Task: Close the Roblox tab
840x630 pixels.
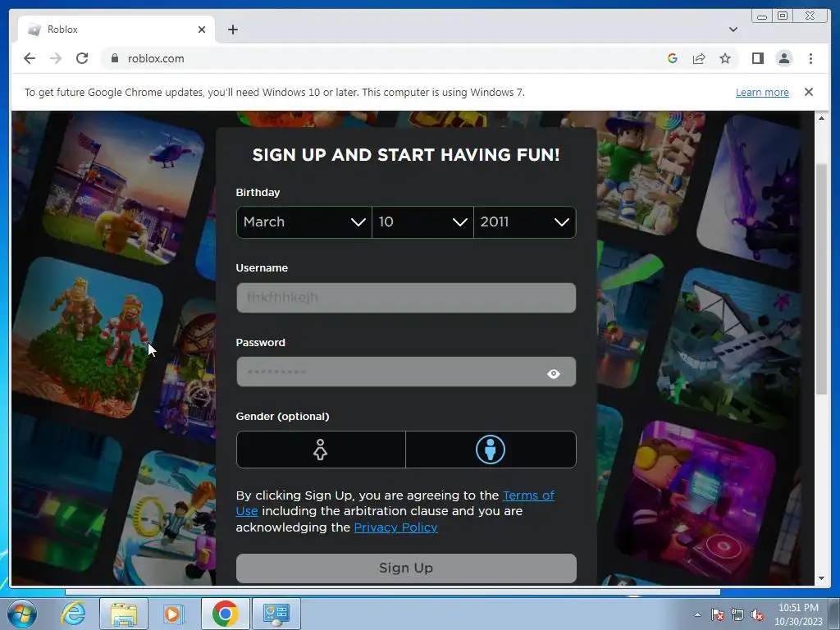Action: point(202,30)
